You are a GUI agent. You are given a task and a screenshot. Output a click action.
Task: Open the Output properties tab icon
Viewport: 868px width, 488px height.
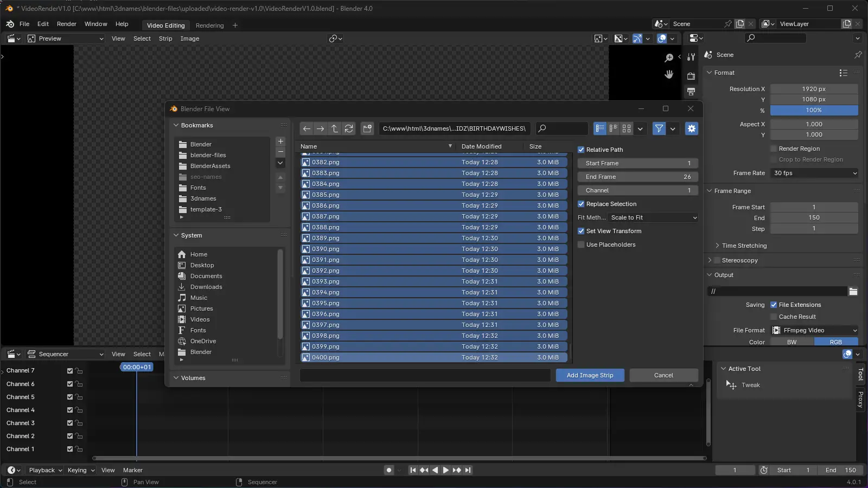coord(691,92)
